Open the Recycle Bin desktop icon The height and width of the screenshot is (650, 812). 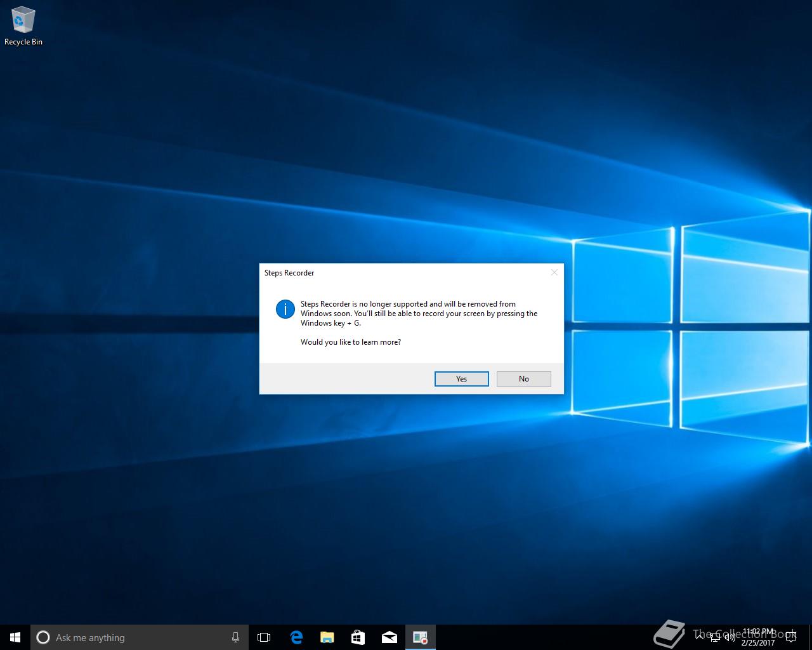click(23, 27)
